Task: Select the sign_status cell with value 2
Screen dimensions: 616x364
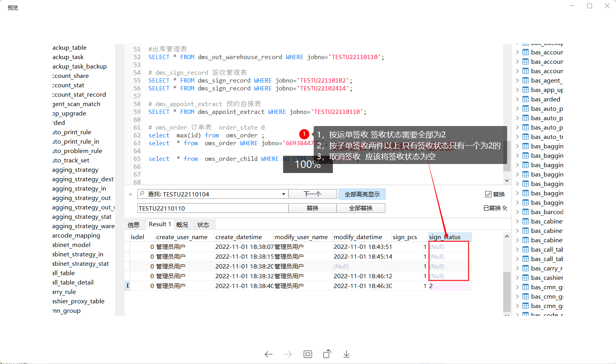Action: click(x=450, y=286)
